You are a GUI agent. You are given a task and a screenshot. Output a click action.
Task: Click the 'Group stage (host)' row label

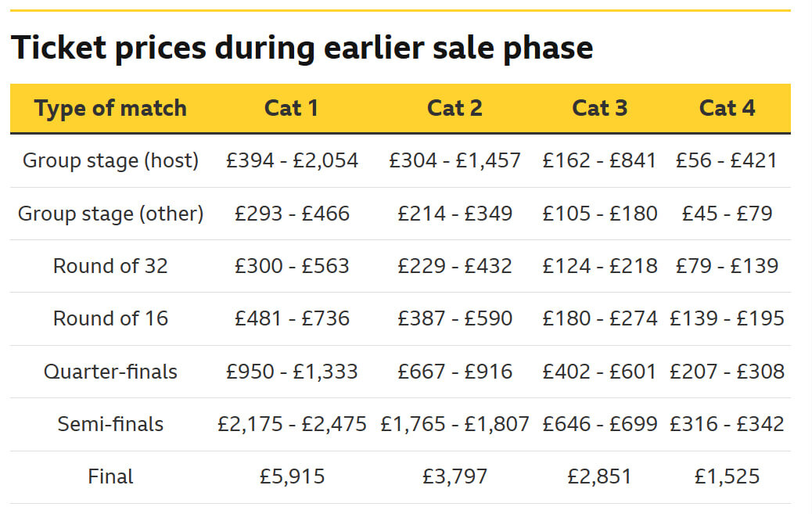[x=110, y=161]
